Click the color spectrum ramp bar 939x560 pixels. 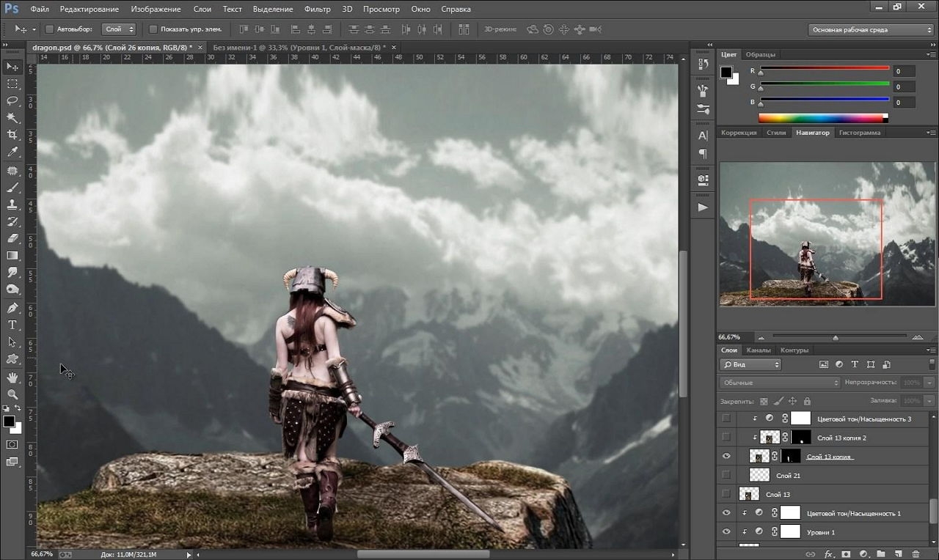tap(823, 117)
